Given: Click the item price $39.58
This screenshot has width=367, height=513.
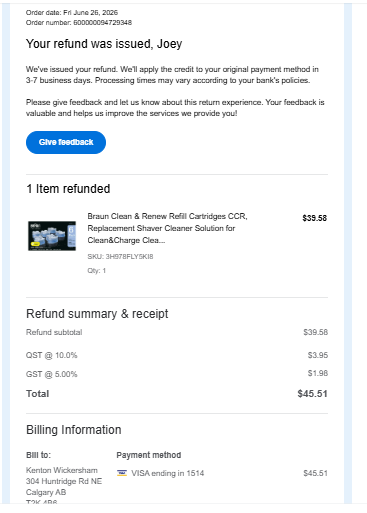Looking at the screenshot, I should tap(315, 218).
